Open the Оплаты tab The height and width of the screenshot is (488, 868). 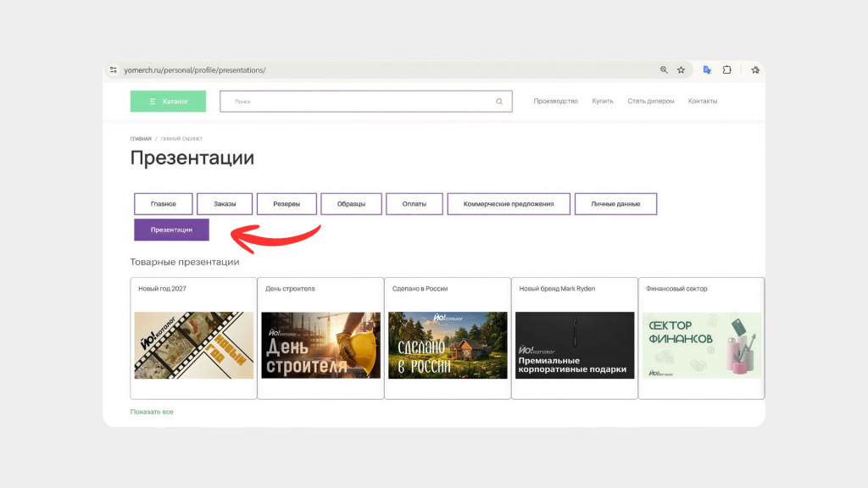[x=415, y=203]
